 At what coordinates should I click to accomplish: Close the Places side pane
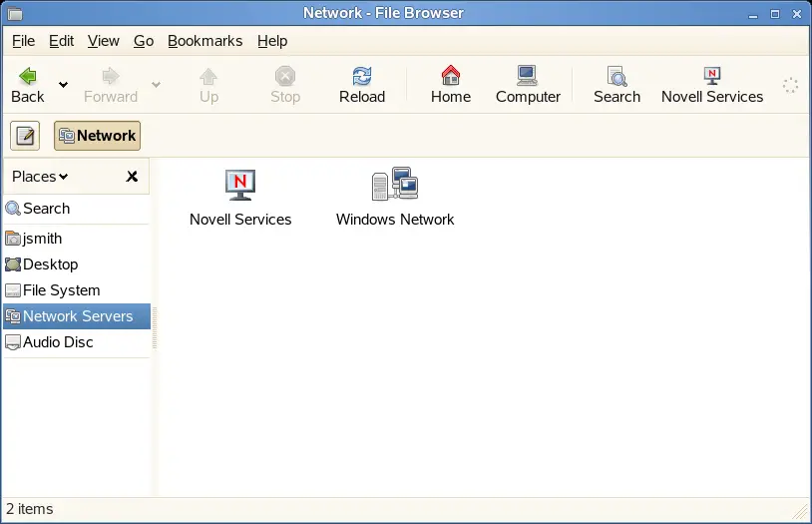(x=132, y=177)
